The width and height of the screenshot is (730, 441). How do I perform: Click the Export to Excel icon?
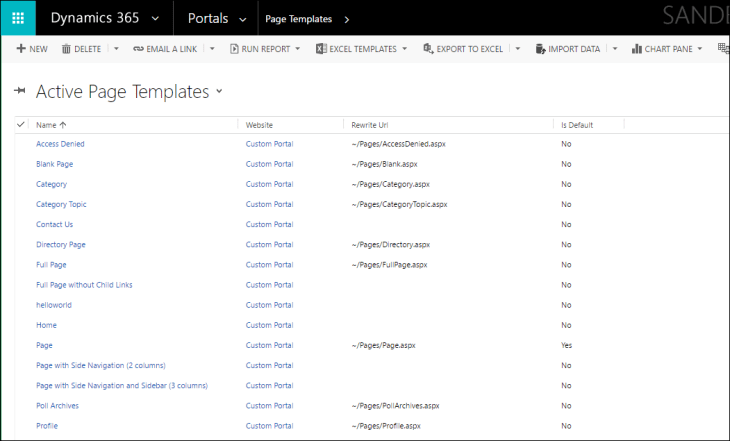pyautogui.click(x=428, y=49)
